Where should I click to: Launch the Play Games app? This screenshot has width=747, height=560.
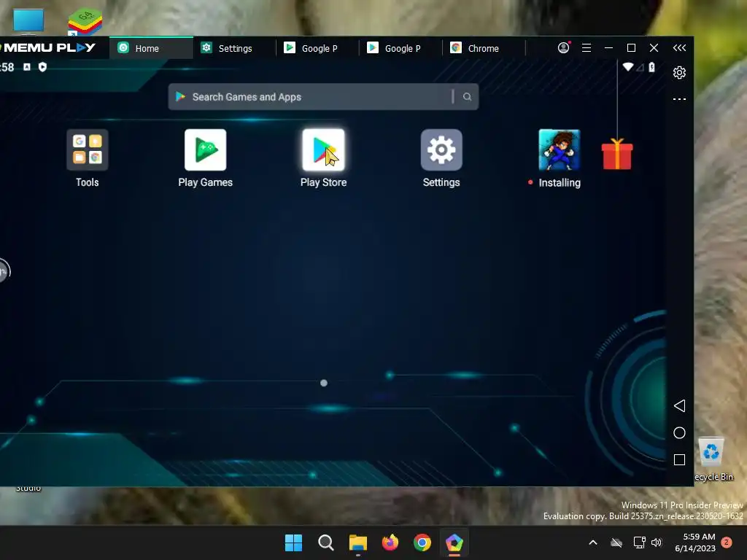pos(205,149)
